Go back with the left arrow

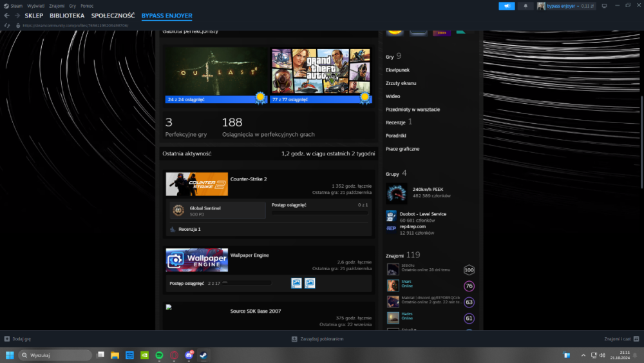click(6, 15)
